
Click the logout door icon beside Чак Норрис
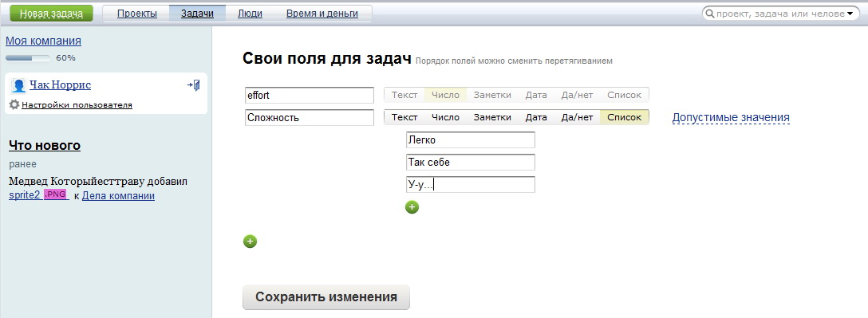[194, 85]
